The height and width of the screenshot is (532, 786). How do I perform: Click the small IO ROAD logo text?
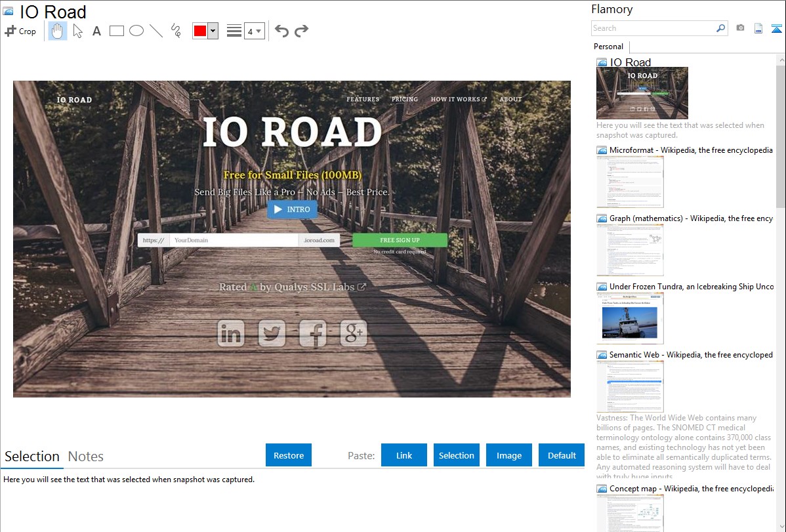[74, 100]
